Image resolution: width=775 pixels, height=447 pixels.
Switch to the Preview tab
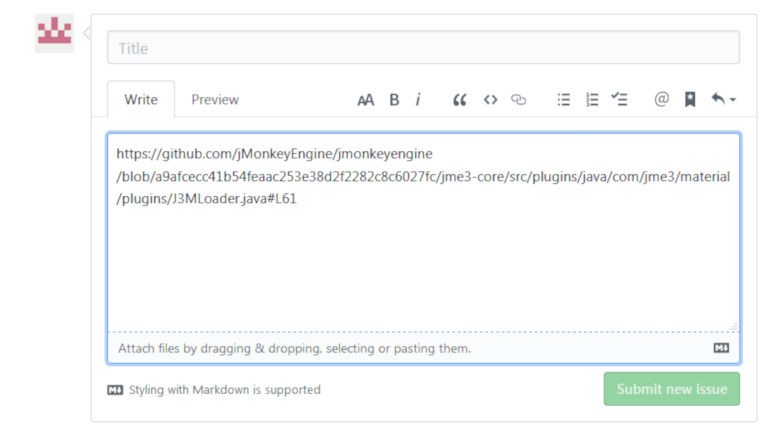pyautogui.click(x=215, y=100)
